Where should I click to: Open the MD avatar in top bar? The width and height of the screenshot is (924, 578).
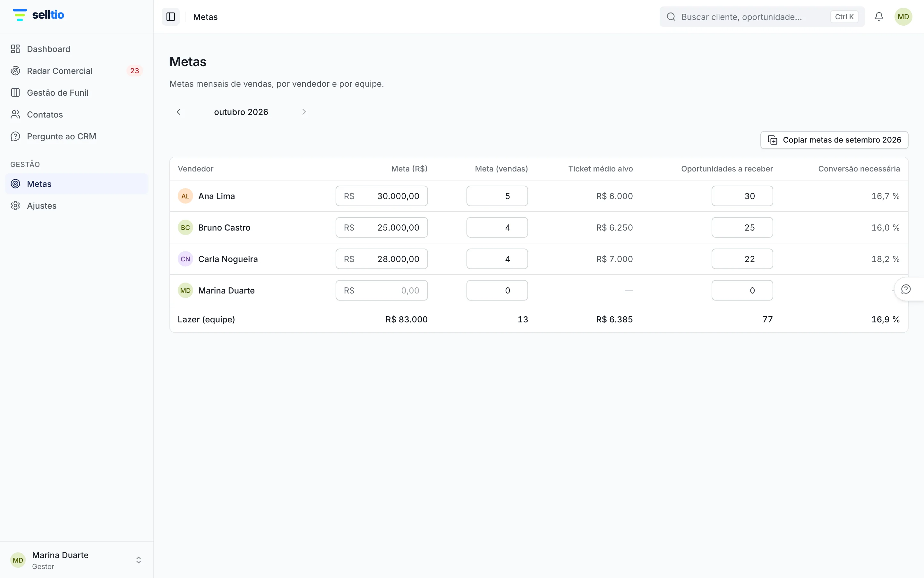coord(903,17)
